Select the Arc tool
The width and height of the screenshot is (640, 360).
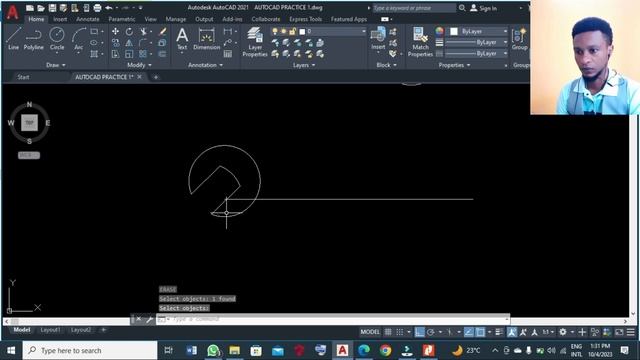(x=78, y=38)
